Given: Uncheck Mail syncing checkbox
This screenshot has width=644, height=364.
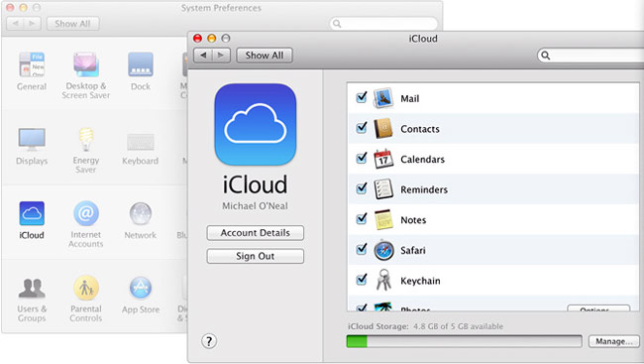Looking at the screenshot, I should (362, 97).
